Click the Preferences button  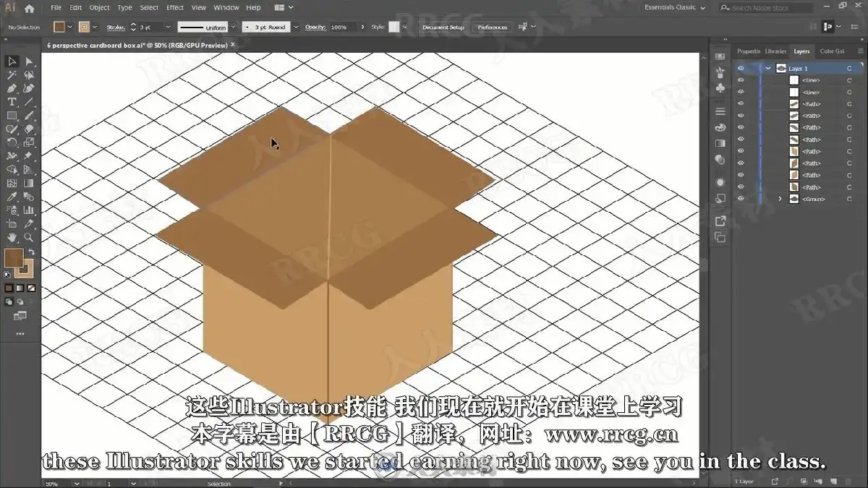(x=493, y=27)
